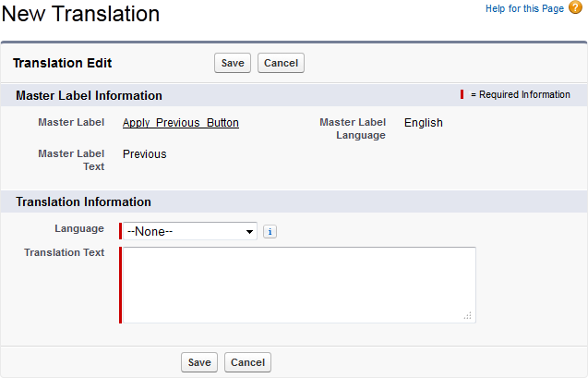Open the Help for this Page link
This screenshot has width=588, height=378.
[524, 8]
